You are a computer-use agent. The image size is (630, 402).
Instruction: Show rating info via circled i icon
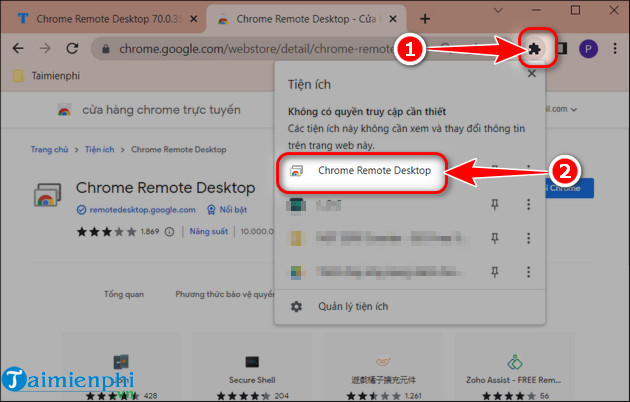pyautogui.click(x=170, y=232)
